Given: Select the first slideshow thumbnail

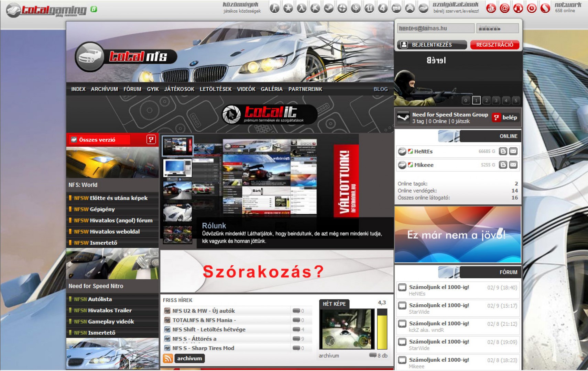Looking at the screenshot, I should click(177, 146).
